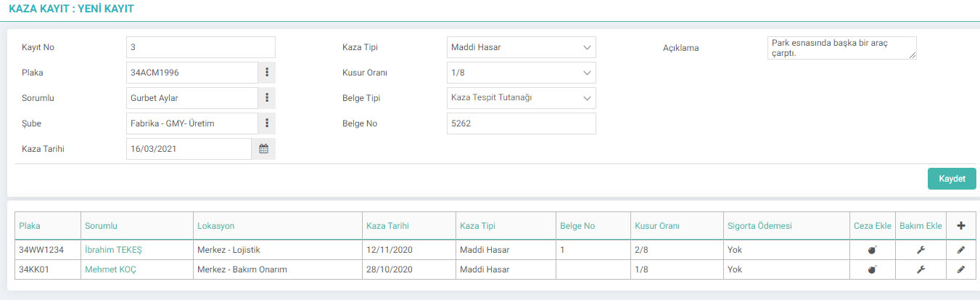Open the Mehmet KOÇ link
Image resolution: width=980 pixels, height=300 pixels.
click(110, 269)
